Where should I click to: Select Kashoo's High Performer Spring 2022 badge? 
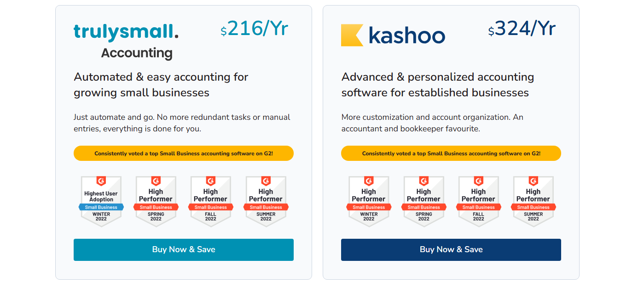pos(424,201)
